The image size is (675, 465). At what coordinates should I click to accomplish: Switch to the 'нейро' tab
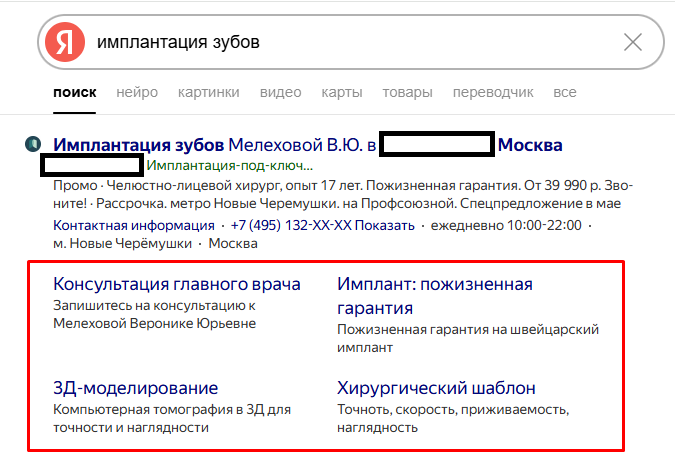[137, 92]
